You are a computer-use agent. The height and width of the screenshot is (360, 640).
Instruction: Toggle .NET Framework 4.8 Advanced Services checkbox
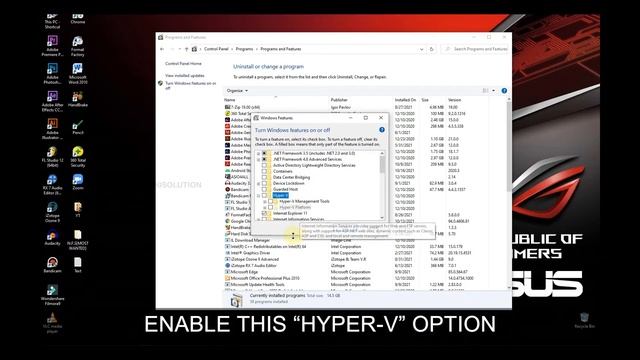[x=264, y=159]
